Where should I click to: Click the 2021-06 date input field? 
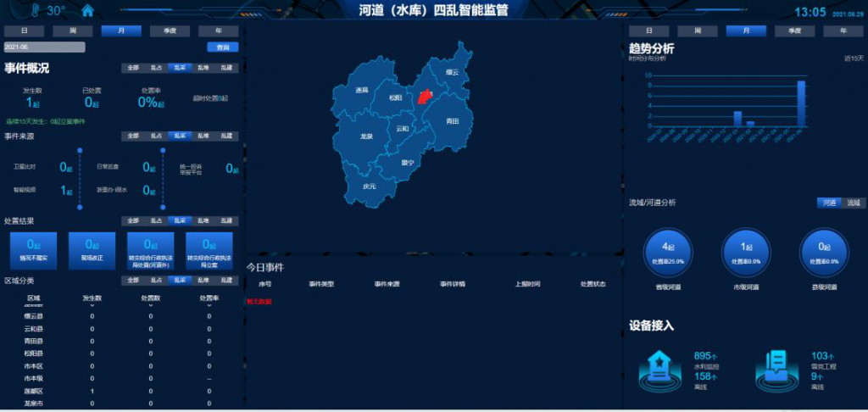click(x=44, y=47)
